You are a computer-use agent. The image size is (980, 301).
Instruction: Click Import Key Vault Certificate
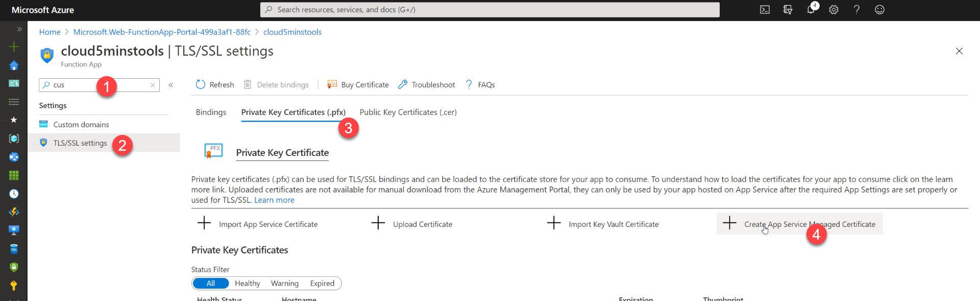[602, 224]
